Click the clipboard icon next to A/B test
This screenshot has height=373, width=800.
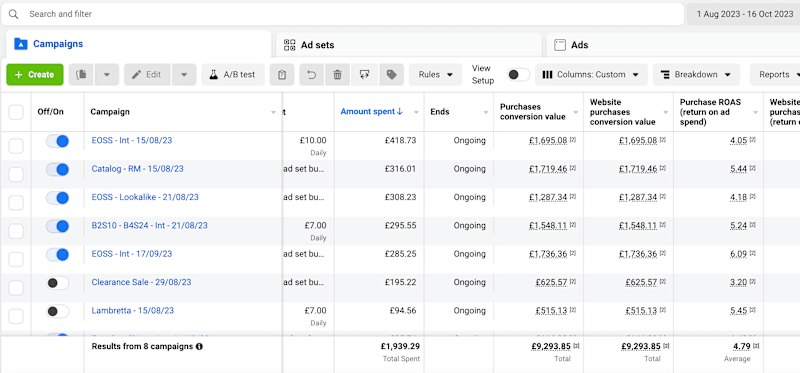[282, 74]
